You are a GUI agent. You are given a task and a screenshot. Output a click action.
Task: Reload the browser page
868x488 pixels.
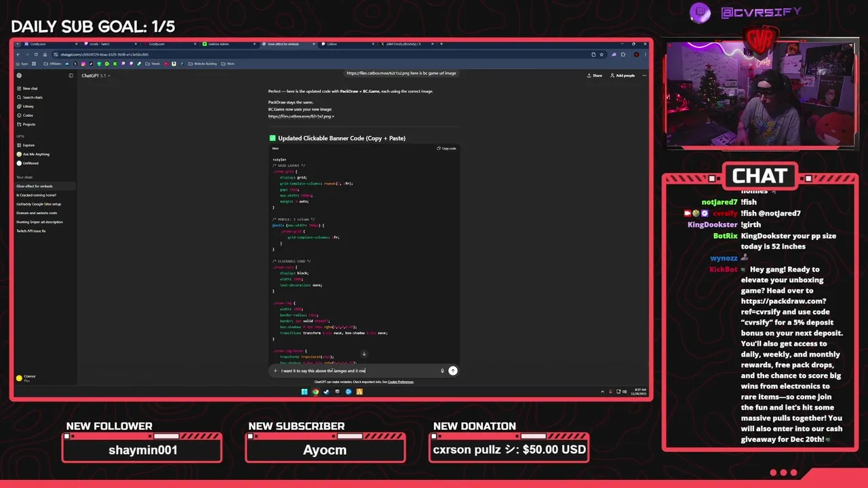point(36,54)
